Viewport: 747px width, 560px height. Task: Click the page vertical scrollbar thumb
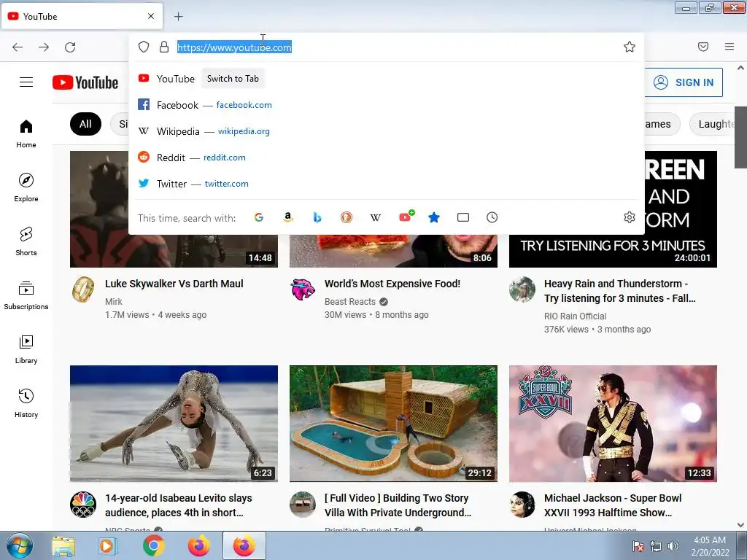(740, 137)
